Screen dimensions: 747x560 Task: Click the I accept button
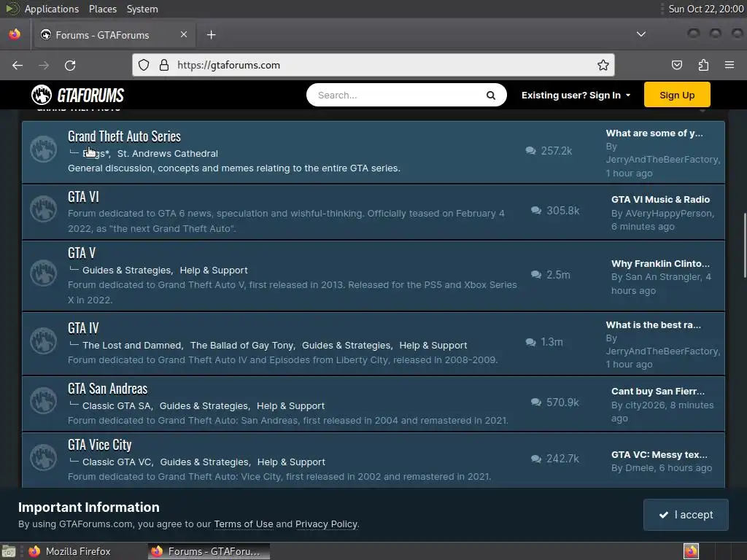[x=686, y=515]
